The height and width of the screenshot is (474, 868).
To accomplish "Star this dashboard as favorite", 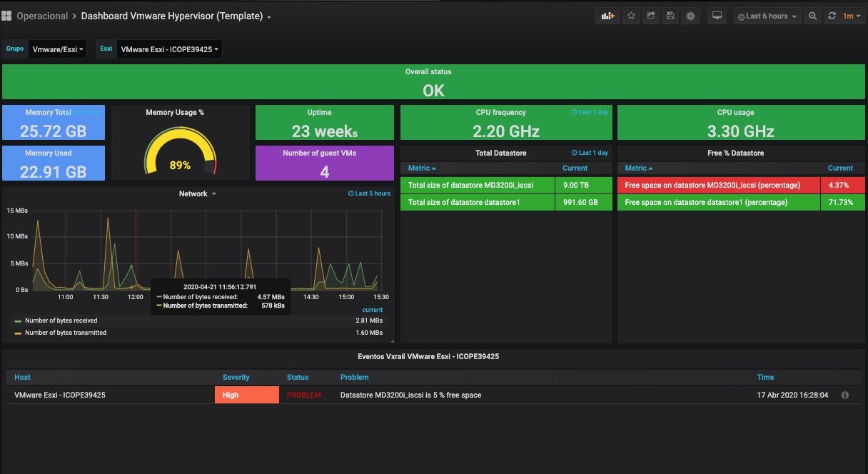I will 631,16.
